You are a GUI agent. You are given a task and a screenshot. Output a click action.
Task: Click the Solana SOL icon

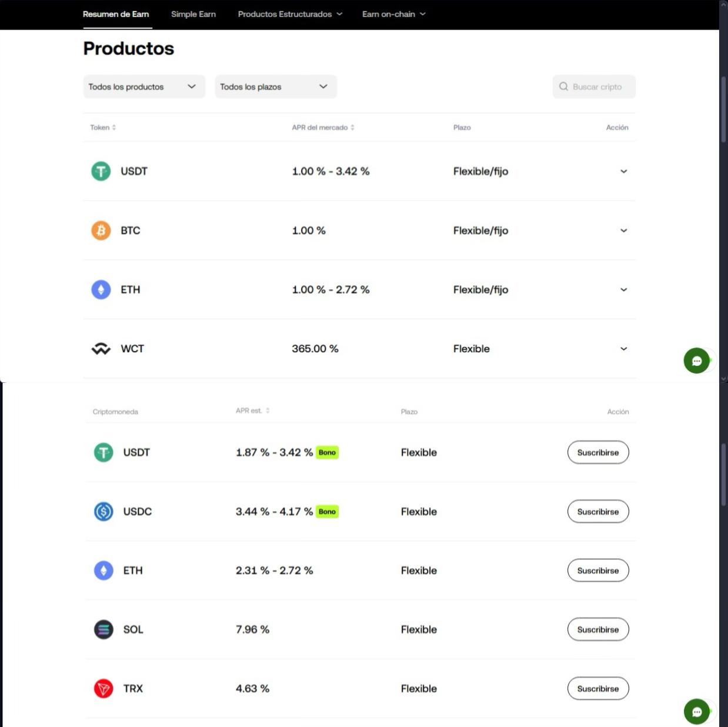[103, 629]
